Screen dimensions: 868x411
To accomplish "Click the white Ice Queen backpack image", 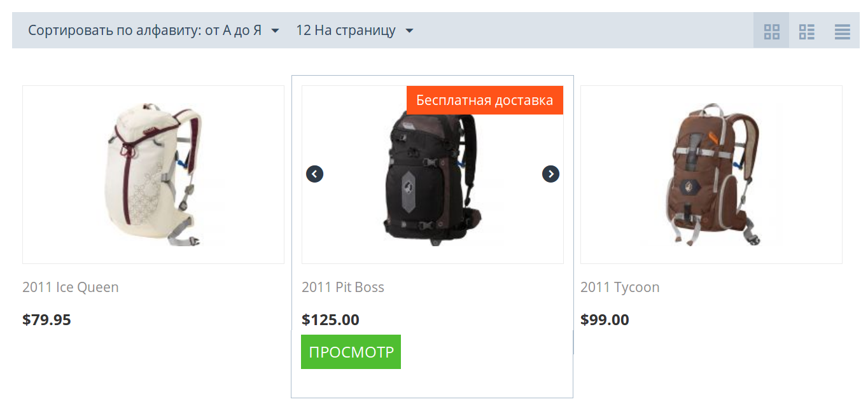I will [x=153, y=174].
